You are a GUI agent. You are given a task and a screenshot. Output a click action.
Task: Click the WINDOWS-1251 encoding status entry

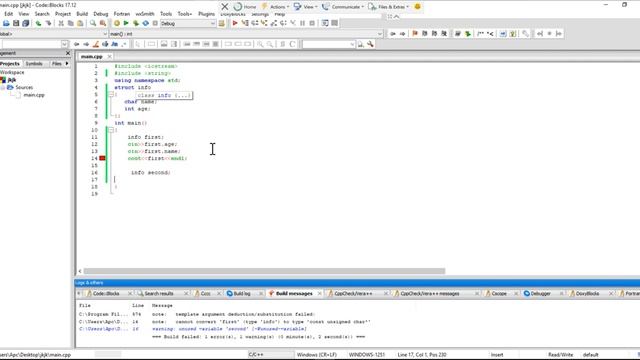[367, 355]
